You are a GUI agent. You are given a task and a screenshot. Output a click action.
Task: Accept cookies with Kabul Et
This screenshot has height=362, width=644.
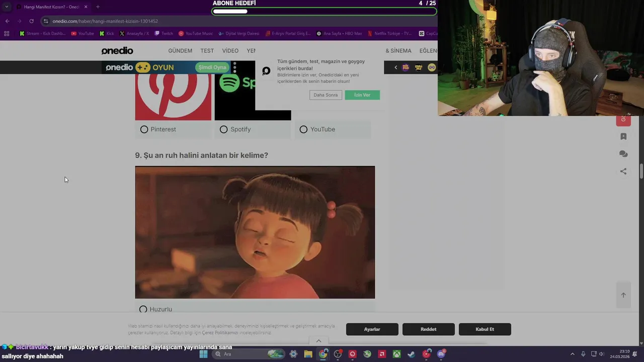(x=485, y=329)
